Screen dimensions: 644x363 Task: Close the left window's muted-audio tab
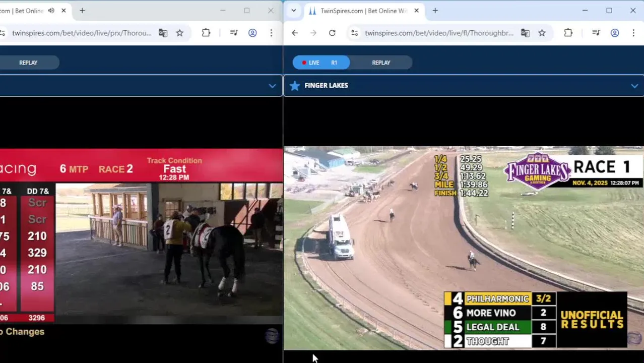[63, 11]
